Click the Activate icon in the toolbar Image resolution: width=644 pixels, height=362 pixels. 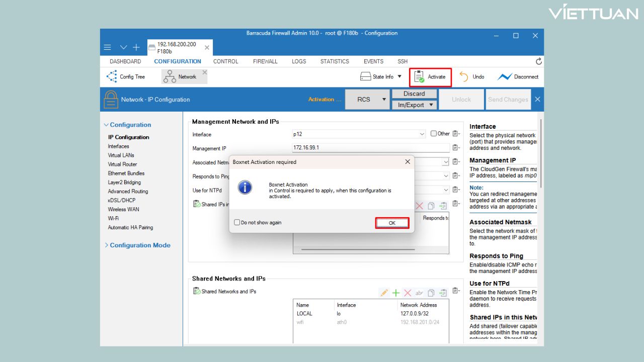click(419, 77)
